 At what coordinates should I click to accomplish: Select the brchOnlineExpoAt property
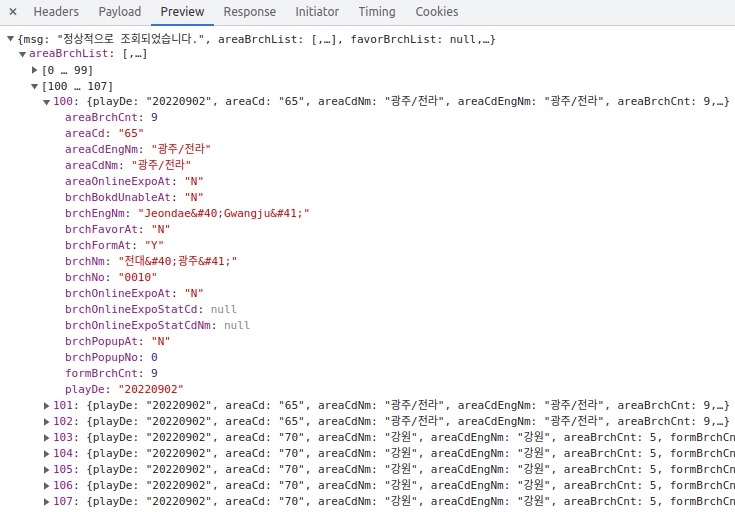click(x=134, y=293)
